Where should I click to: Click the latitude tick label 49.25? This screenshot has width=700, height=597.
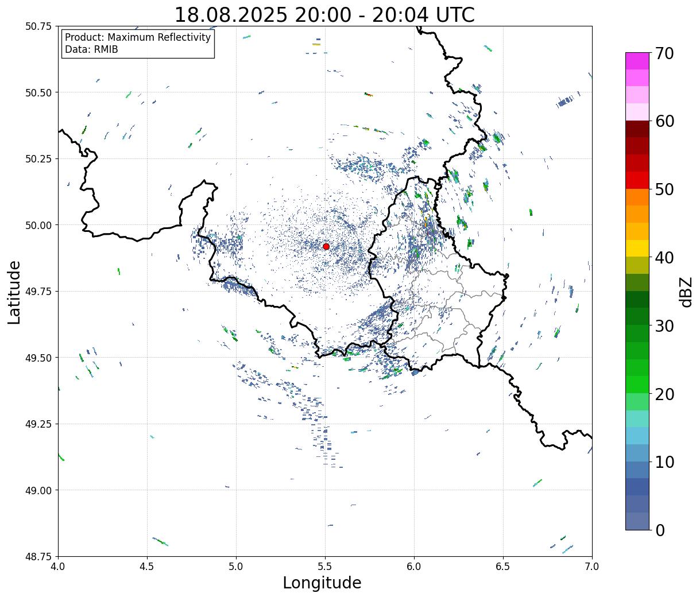tap(38, 424)
